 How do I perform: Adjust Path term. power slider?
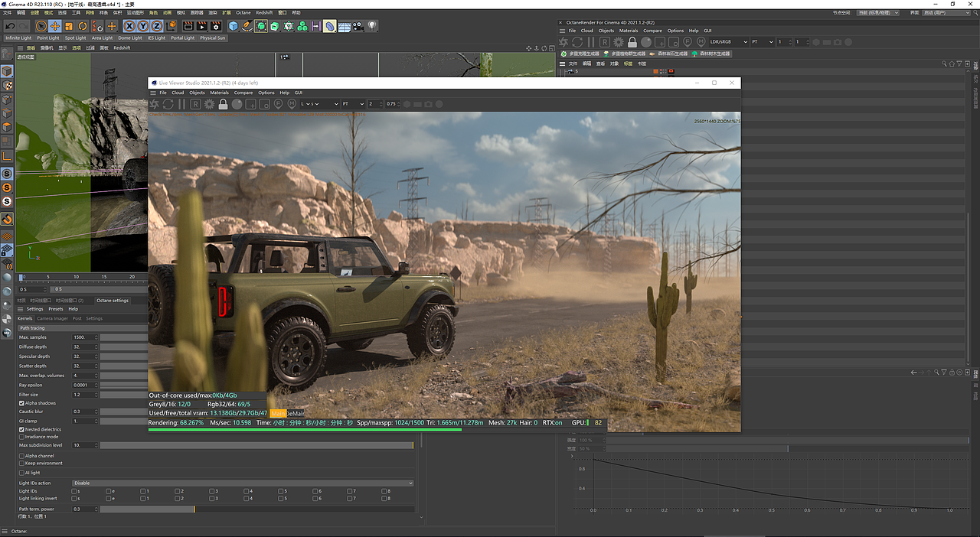pyautogui.click(x=257, y=509)
